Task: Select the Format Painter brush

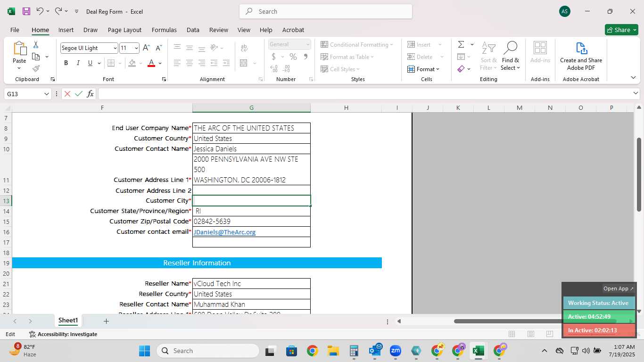Action: [36, 69]
